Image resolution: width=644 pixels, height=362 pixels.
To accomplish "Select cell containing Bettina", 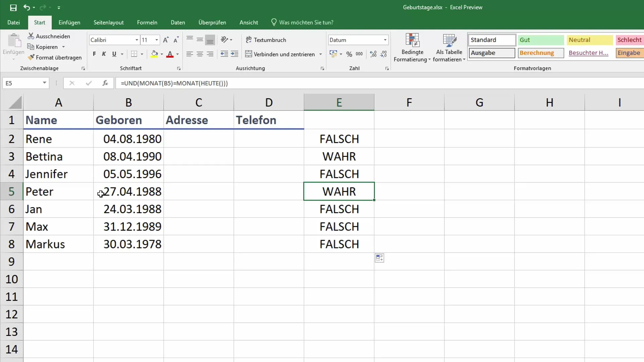I will [58, 157].
